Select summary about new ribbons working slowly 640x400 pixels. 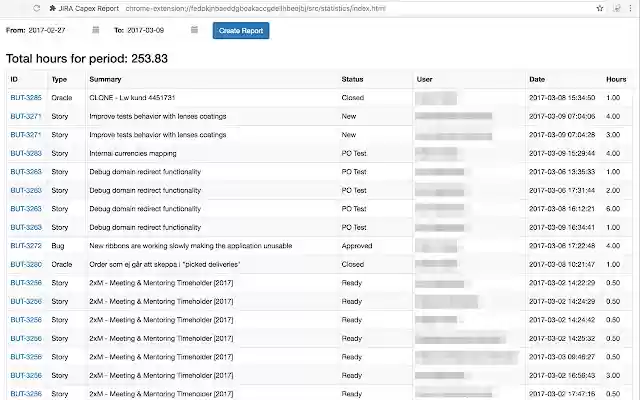pyautogui.click(x=191, y=246)
